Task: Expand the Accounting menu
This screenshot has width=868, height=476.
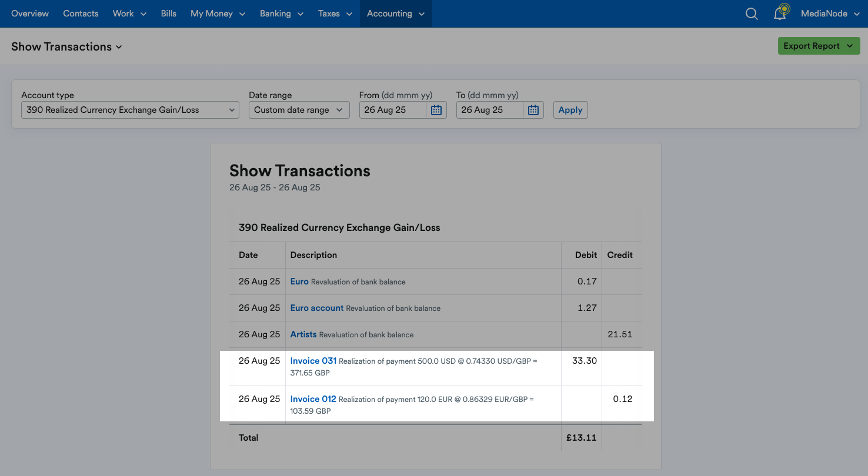Action: tap(396, 14)
